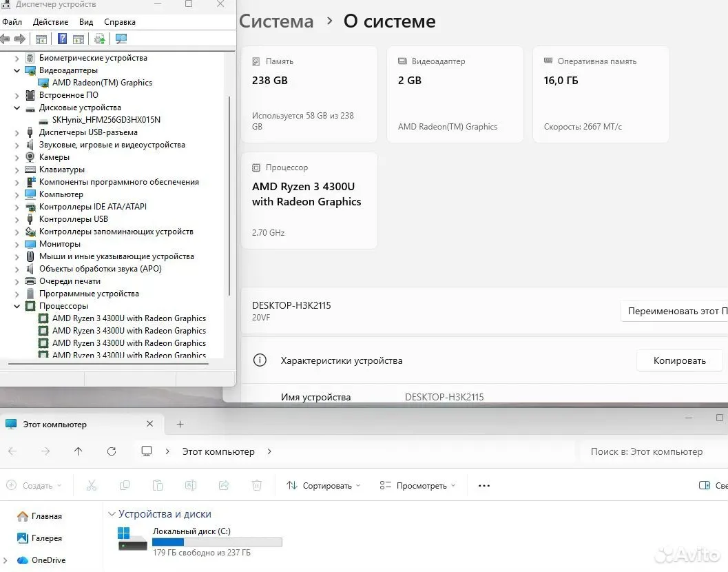Click the Explorer Forward arrow
The height and width of the screenshot is (572, 728).
coord(45,451)
